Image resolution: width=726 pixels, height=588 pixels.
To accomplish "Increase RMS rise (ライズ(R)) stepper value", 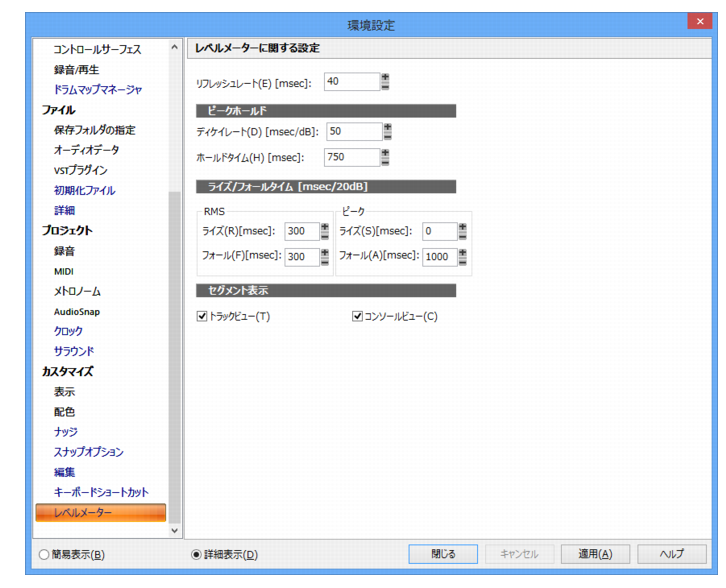I will point(325,227).
